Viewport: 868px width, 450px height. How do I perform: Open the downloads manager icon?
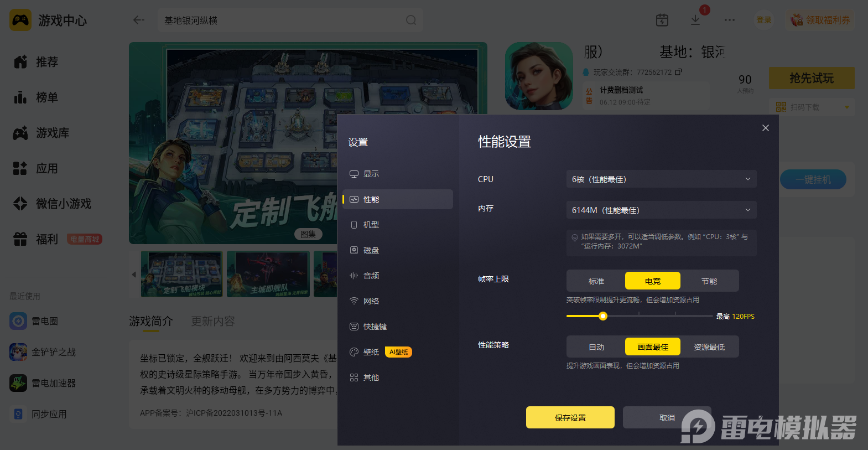695,20
